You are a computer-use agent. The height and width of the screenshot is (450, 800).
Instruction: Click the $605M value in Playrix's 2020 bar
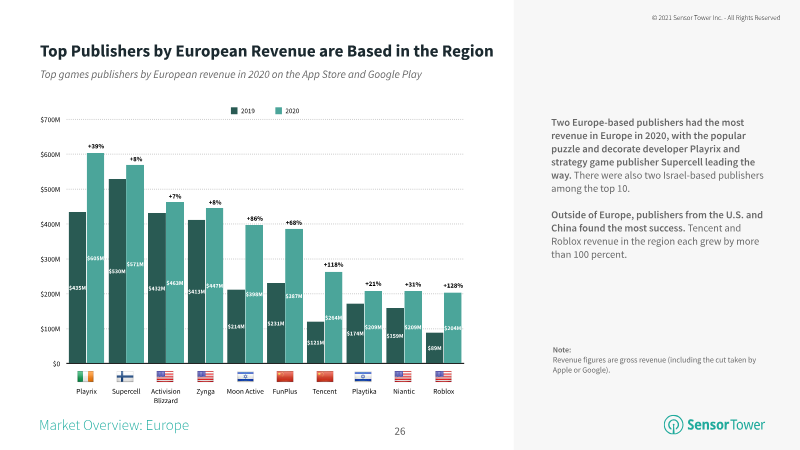click(x=95, y=259)
